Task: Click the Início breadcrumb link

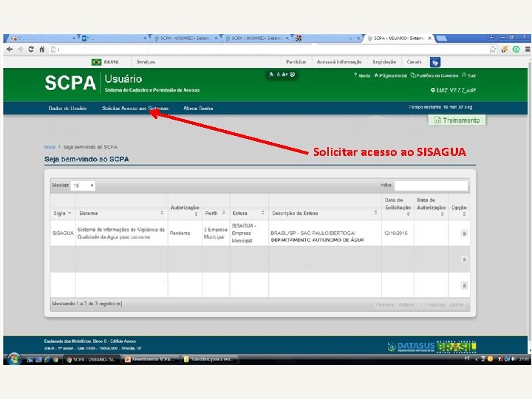Action: [50, 147]
